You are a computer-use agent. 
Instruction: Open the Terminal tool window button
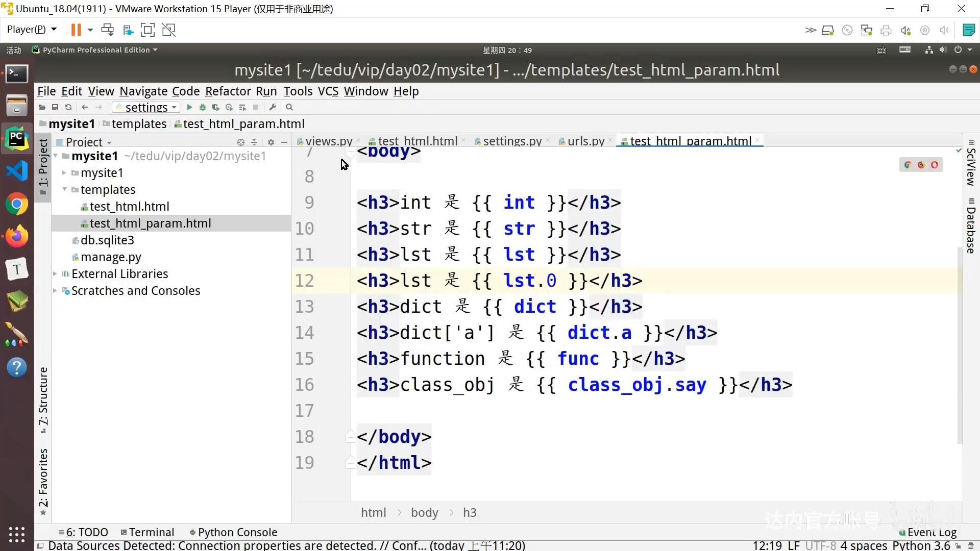[148, 532]
